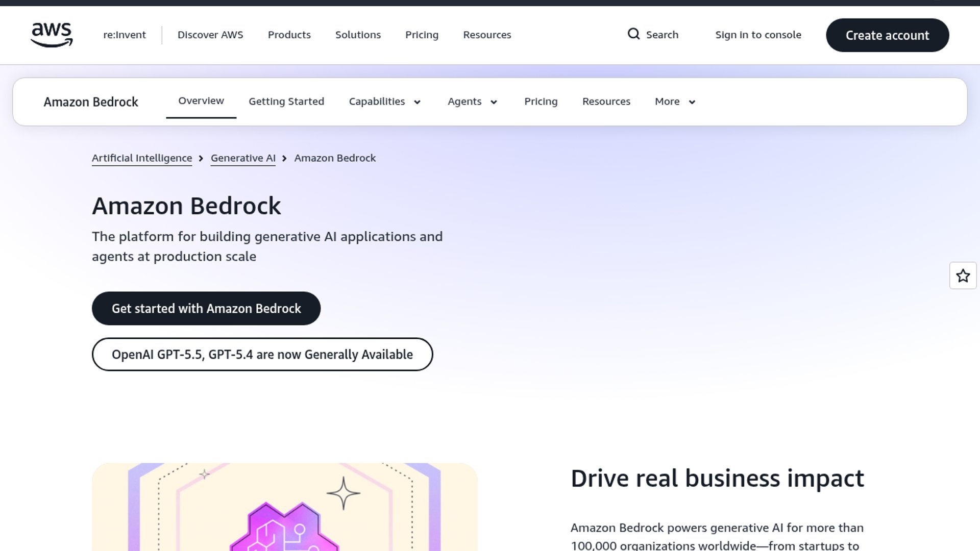980x551 pixels.
Task: Open the Discover AWS menu
Action: pyautogui.click(x=210, y=35)
